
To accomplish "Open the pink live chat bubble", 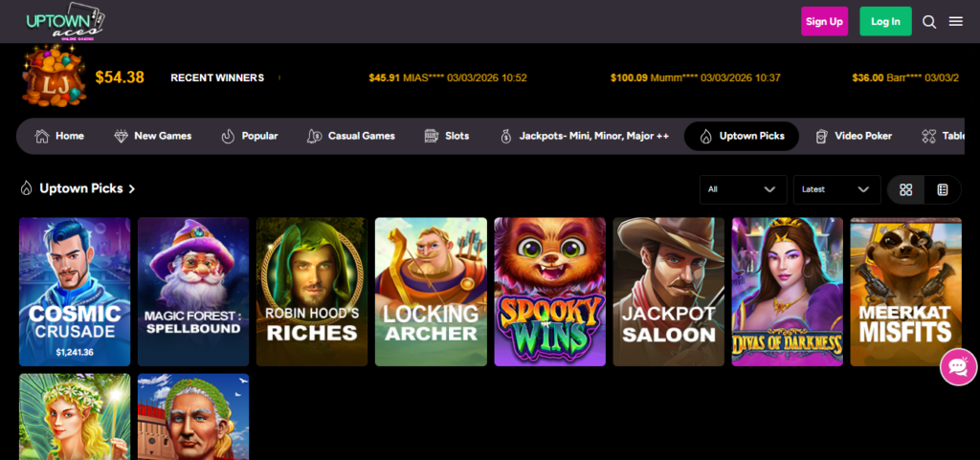I will click(959, 367).
